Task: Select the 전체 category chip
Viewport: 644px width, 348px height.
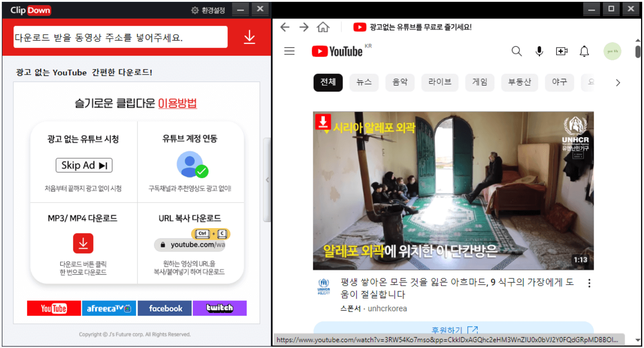Action: (328, 82)
